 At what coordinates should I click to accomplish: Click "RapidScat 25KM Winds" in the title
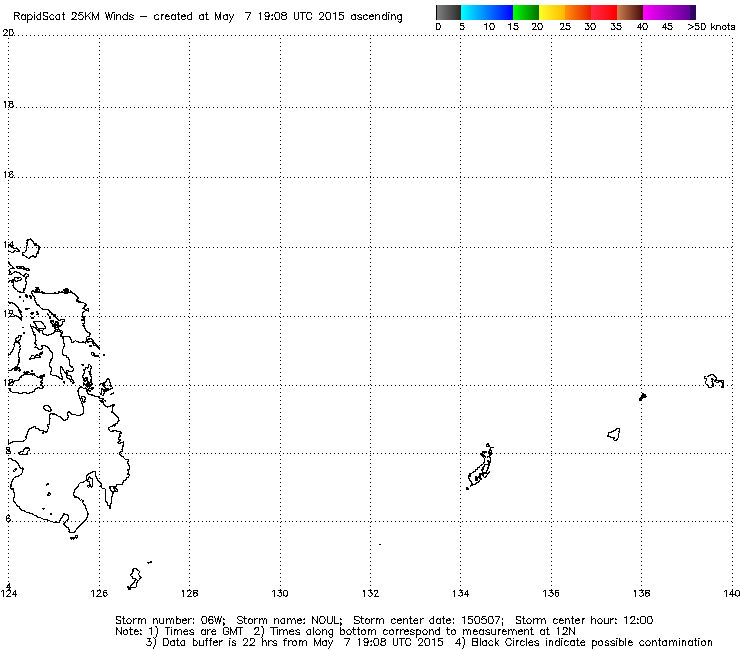[74, 17]
